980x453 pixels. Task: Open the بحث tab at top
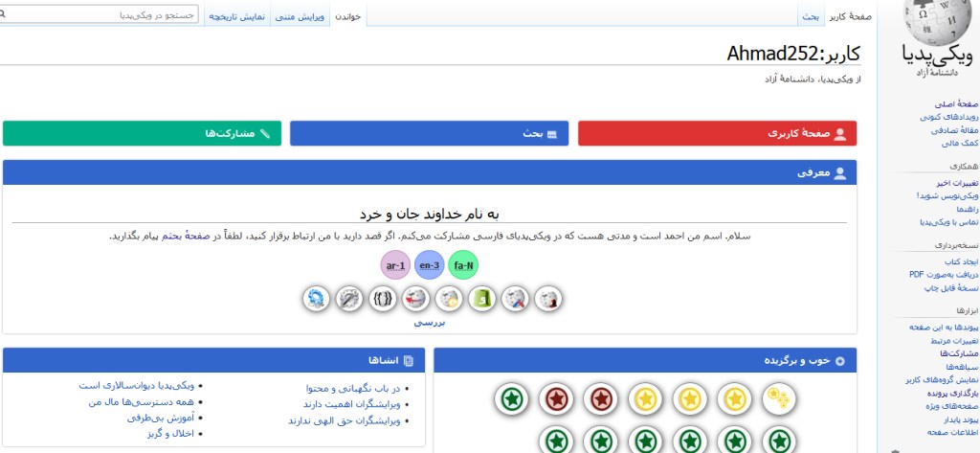[x=810, y=16]
